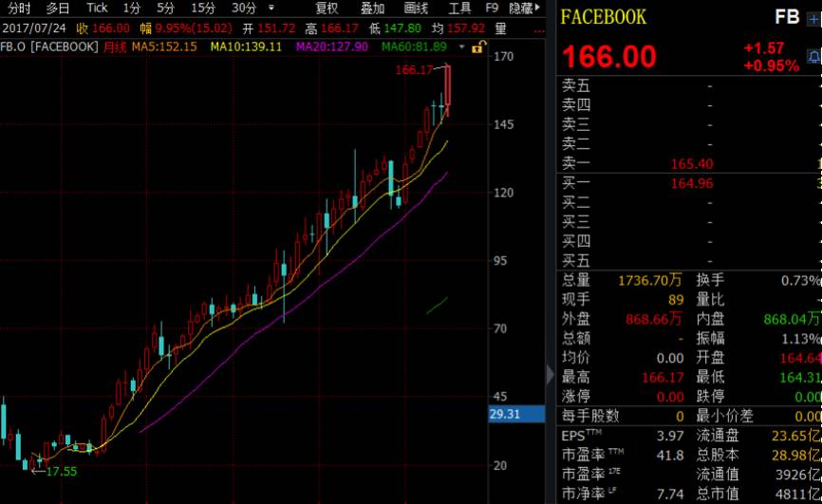
Task: Click the 2017/07/24 date in the info bar
Action: click(x=34, y=28)
